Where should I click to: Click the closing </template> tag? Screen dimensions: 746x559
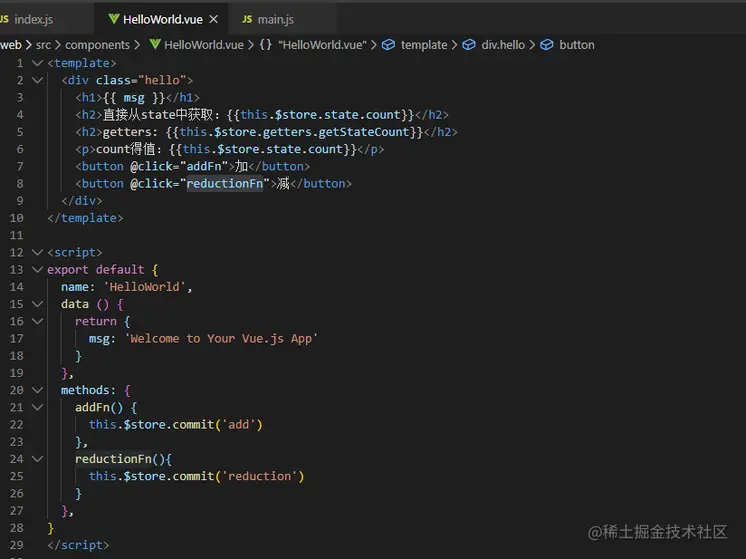[x=85, y=218]
